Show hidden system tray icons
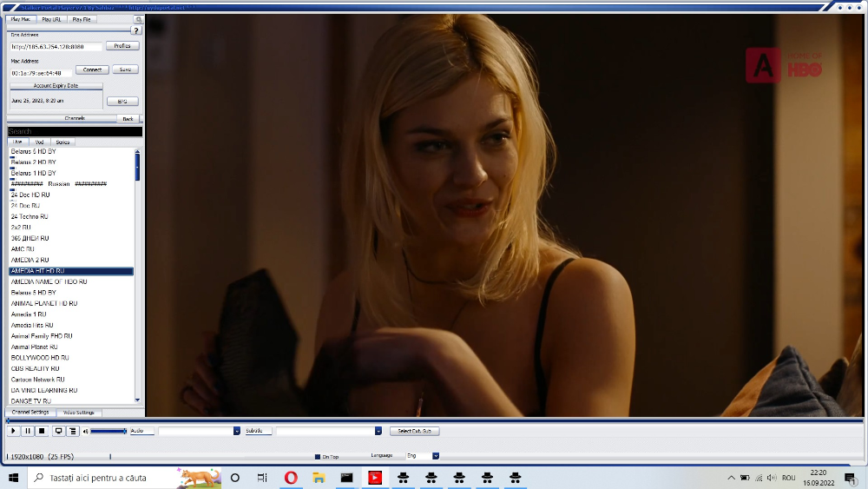Image resolution: width=868 pixels, height=489 pixels. tap(731, 478)
